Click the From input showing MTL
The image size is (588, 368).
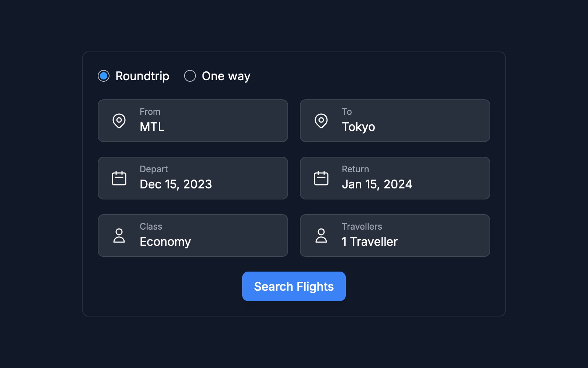[193, 120]
